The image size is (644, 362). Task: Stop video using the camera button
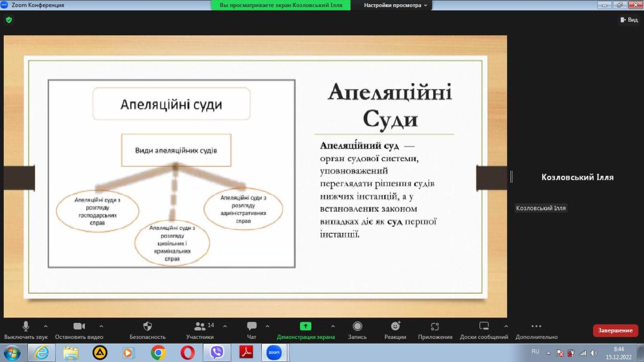coord(79,327)
